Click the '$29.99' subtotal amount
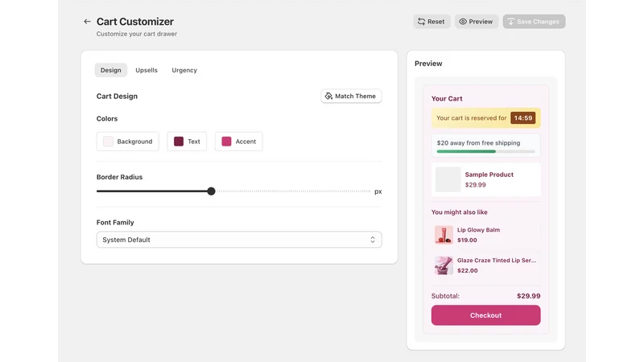The image size is (644, 362). [x=529, y=296]
